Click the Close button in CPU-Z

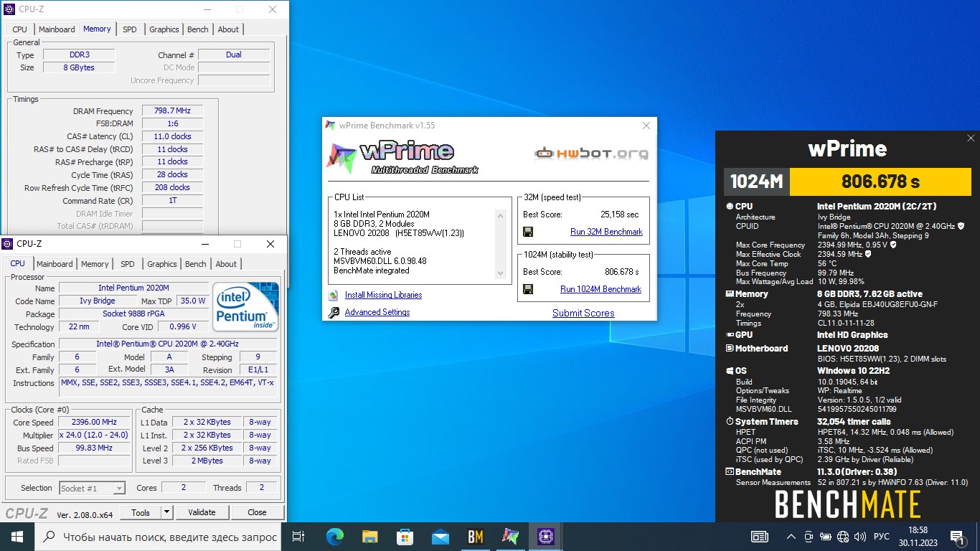click(x=257, y=512)
